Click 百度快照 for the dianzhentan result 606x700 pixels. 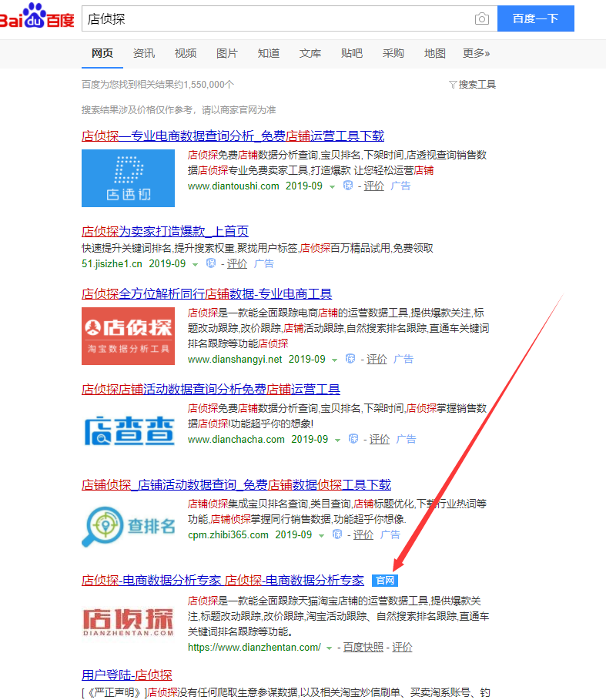363,648
